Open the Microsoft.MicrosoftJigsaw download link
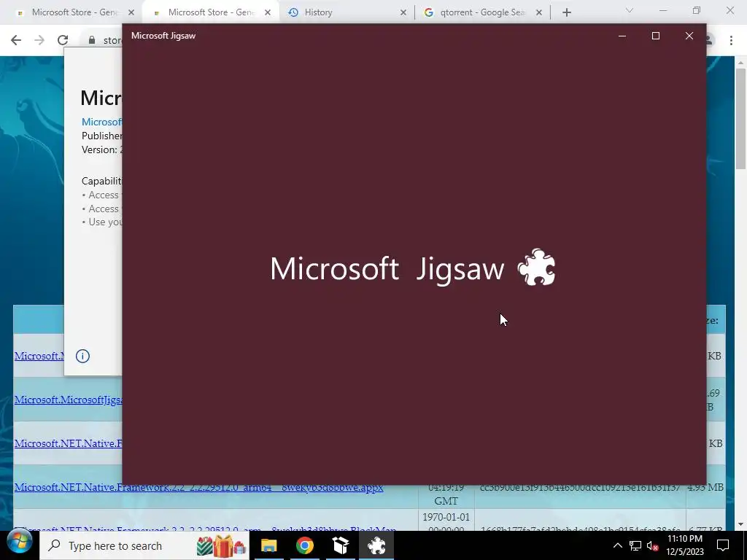747x560 pixels. pyautogui.click(x=68, y=400)
